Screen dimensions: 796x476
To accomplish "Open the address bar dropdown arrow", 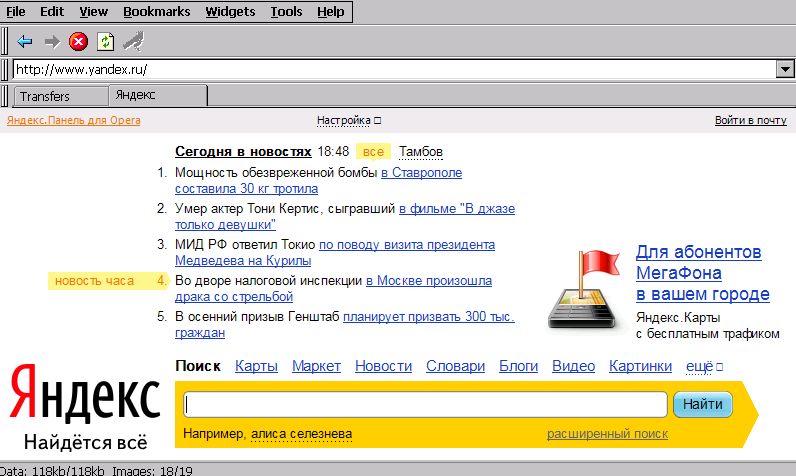I will pyautogui.click(x=785, y=70).
